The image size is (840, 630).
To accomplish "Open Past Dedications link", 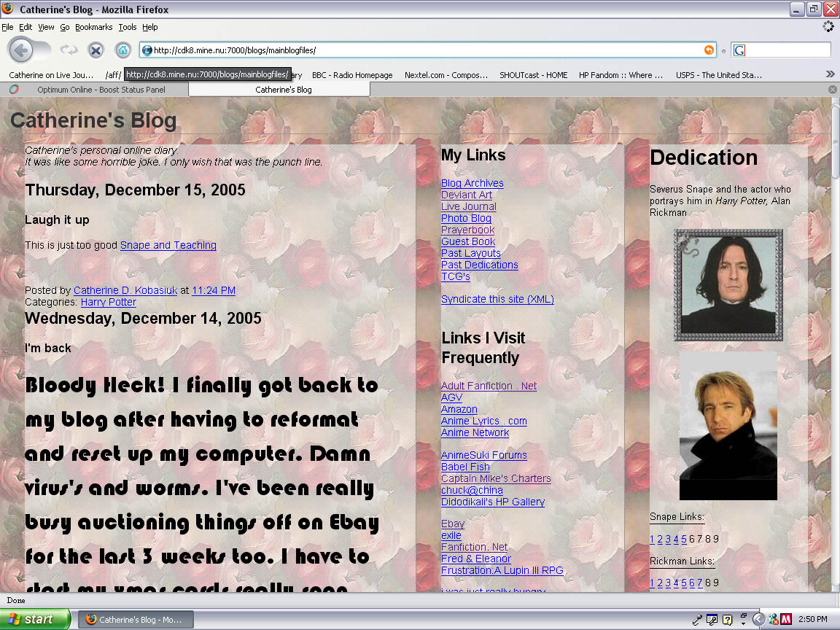I will coord(479,265).
